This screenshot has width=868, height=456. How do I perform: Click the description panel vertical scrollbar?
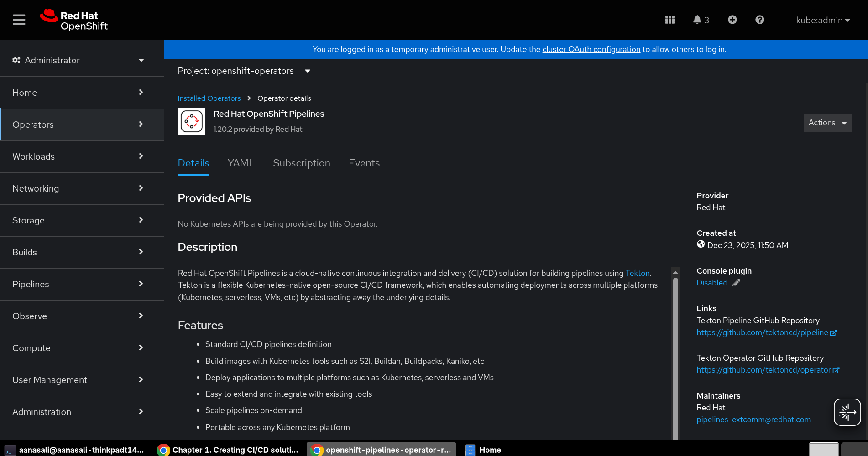click(x=676, y=358)
